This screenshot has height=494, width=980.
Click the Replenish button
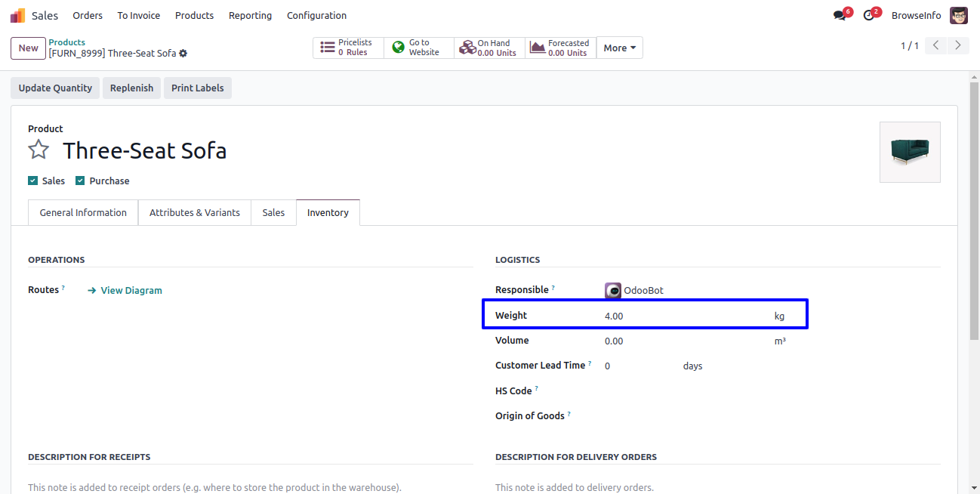tap(131, 88)
